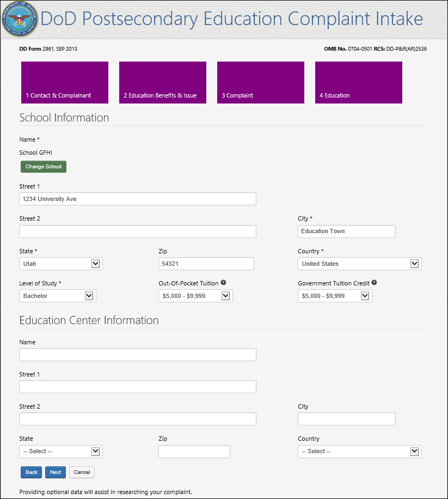Go to the Contact & Complainant step
The height and width of the screenshot is (499, 448).
point(65,82)
